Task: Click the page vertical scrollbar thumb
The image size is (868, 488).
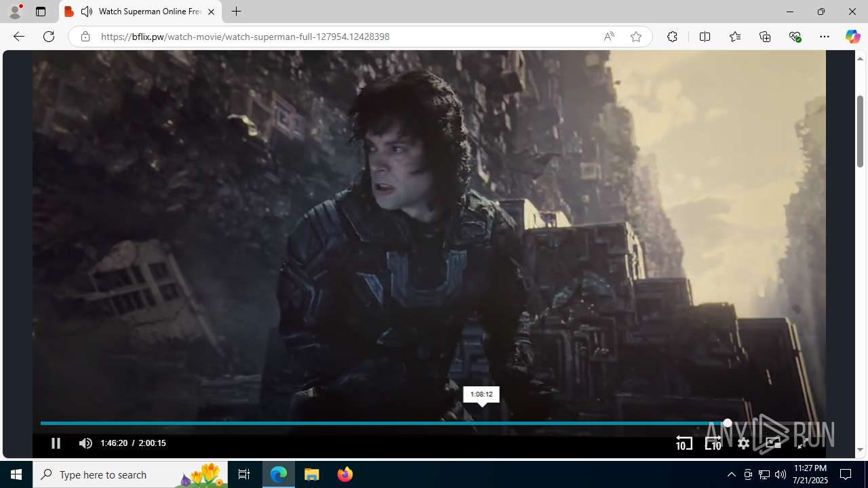Action: (x=860, y=131)
